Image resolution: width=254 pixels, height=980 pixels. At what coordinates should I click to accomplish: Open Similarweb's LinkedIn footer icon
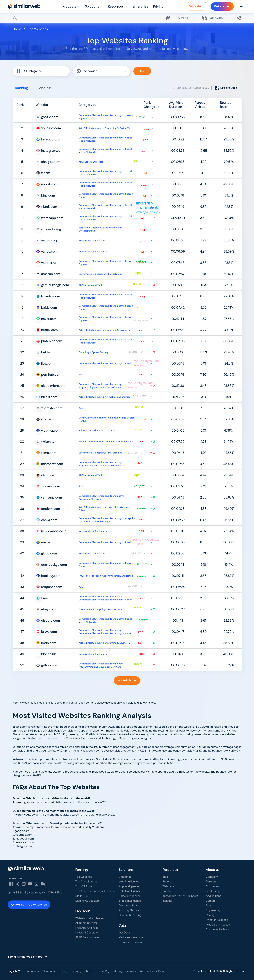[x=24, y=884]
